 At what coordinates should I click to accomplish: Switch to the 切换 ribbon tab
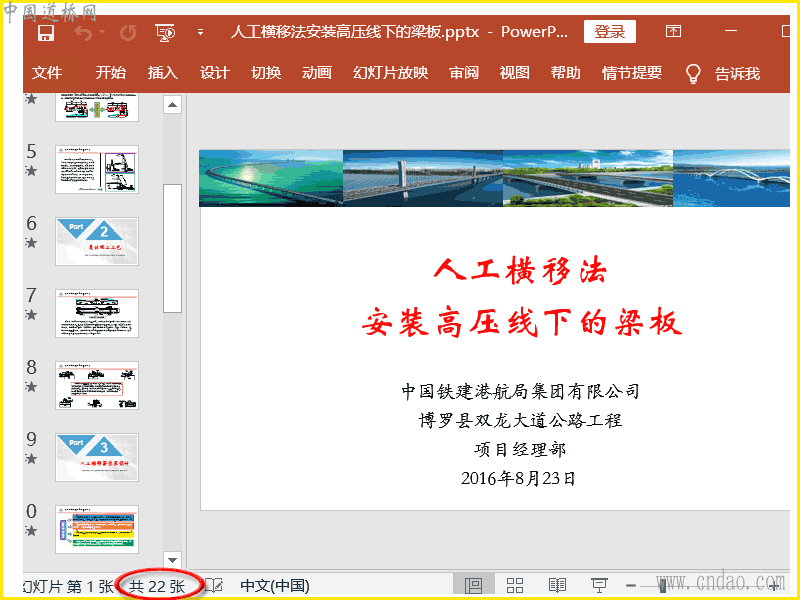[x=266, y=72]
